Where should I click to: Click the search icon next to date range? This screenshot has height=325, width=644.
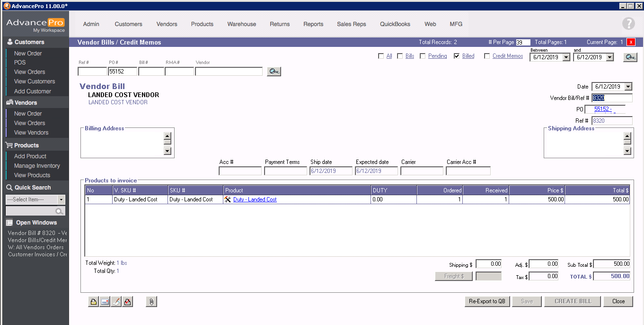(x=630, y=57)
